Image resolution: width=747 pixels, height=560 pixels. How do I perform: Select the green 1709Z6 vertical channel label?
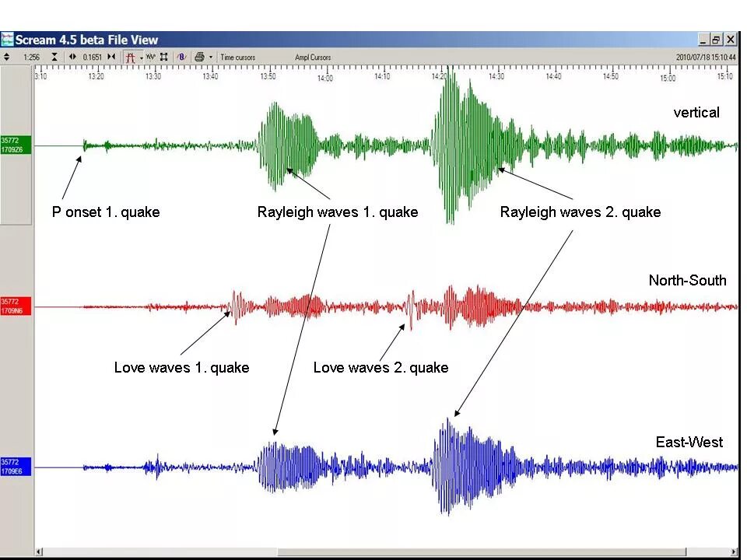click(x=16, y=145)
